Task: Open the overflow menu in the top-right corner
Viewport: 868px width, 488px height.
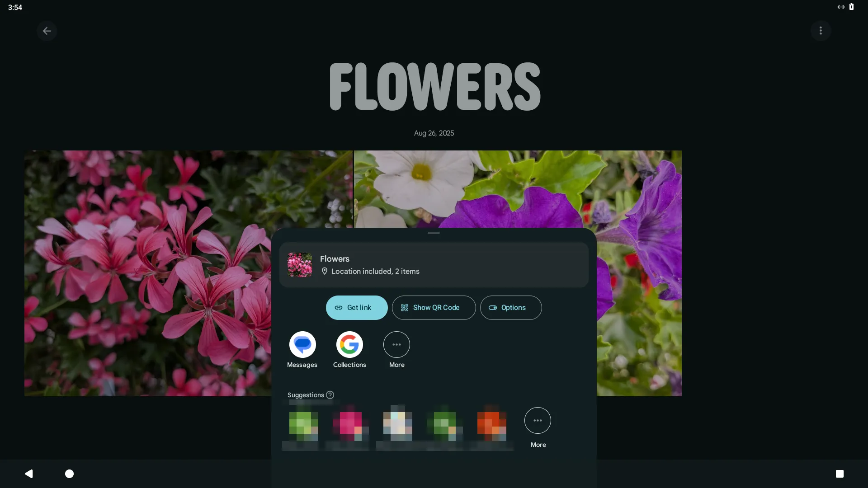Action: pos(821,31)
